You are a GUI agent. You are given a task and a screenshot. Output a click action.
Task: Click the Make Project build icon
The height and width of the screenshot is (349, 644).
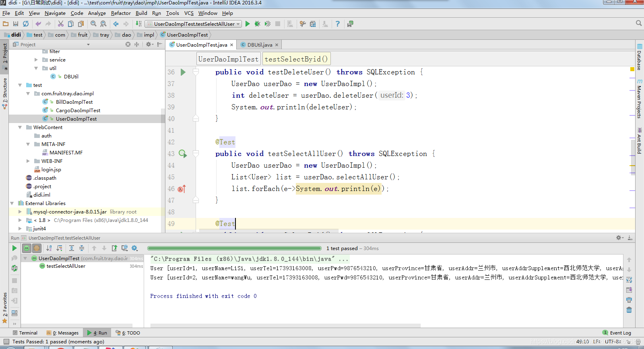[x=138, y=24]
